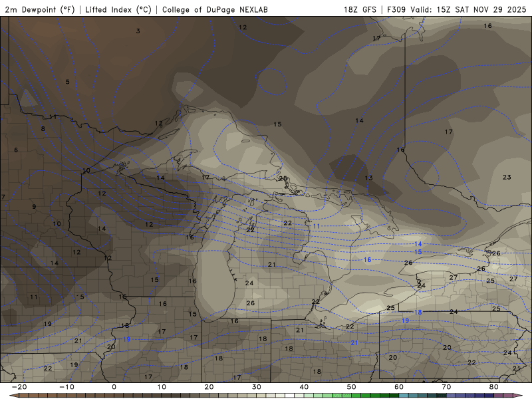Viewport: 532px width, 399px height.
Task: Click the dewpoint value '6' on the map
Action: (16, 150)
